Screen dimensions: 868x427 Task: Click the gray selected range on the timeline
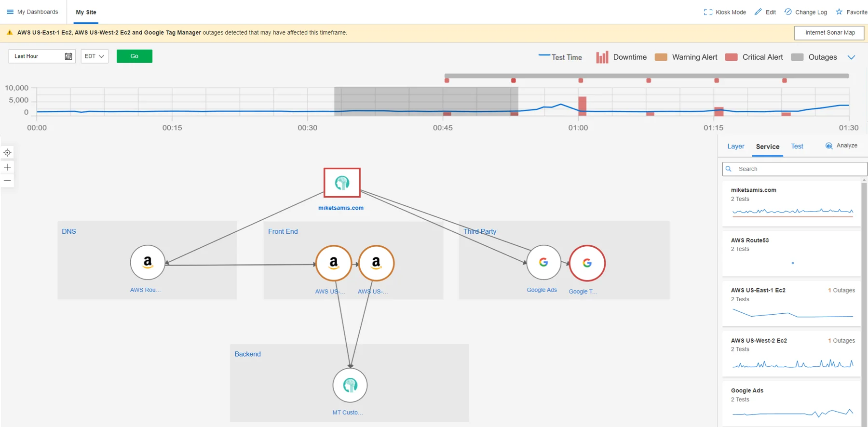(x=426, y=101)
